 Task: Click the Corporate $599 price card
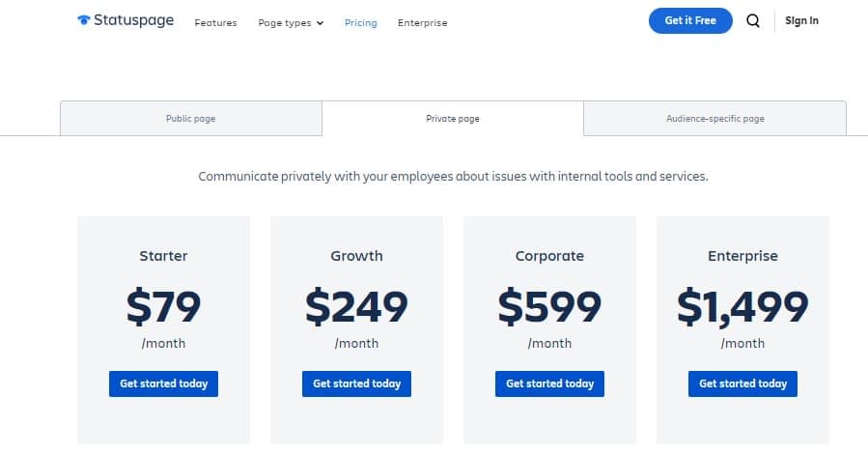coord(549,330)
